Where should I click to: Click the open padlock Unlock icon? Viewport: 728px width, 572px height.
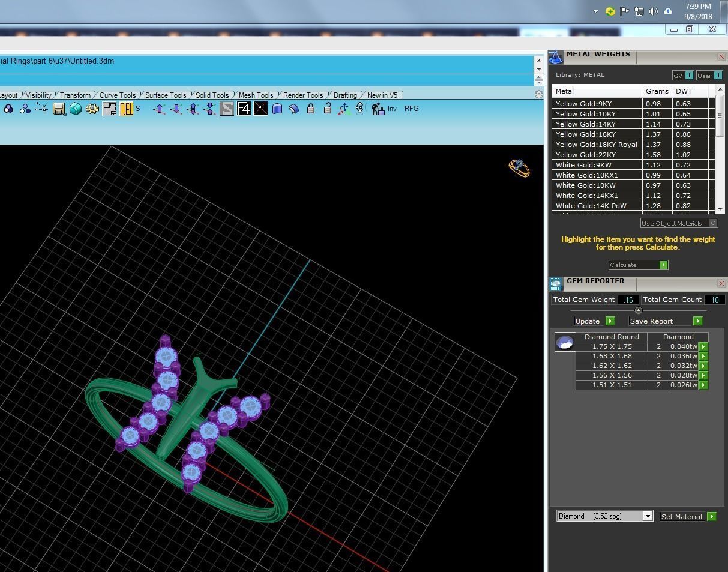pos(328,109)
